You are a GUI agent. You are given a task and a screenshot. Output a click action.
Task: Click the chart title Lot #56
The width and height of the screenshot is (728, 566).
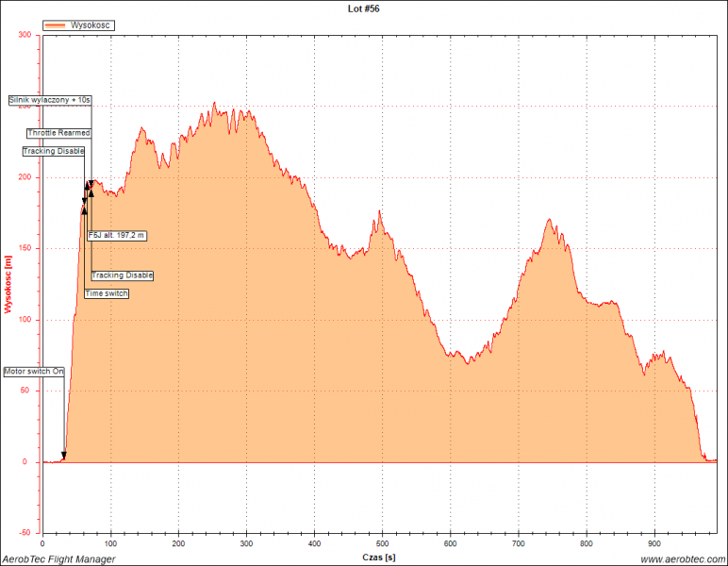(x=363, y=8)
